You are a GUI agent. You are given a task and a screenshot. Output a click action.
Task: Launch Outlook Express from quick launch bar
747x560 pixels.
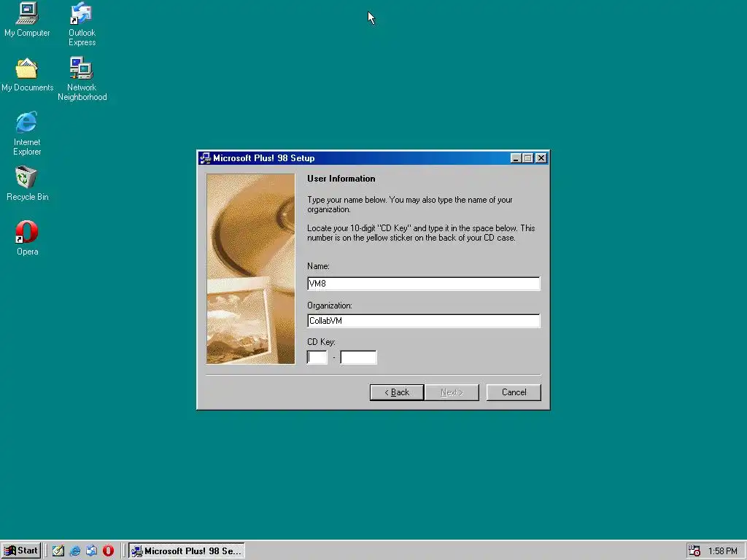91,551
